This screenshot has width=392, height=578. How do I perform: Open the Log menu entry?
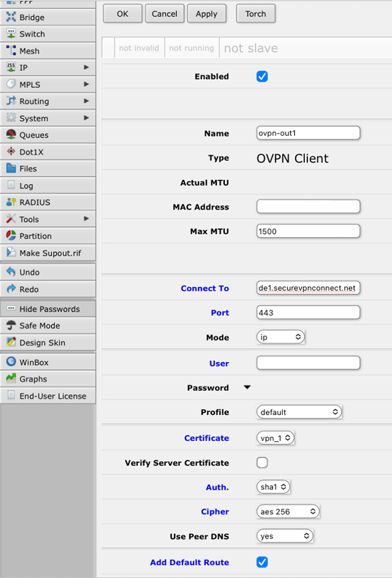pyautogui.click(x=48, y=186)
